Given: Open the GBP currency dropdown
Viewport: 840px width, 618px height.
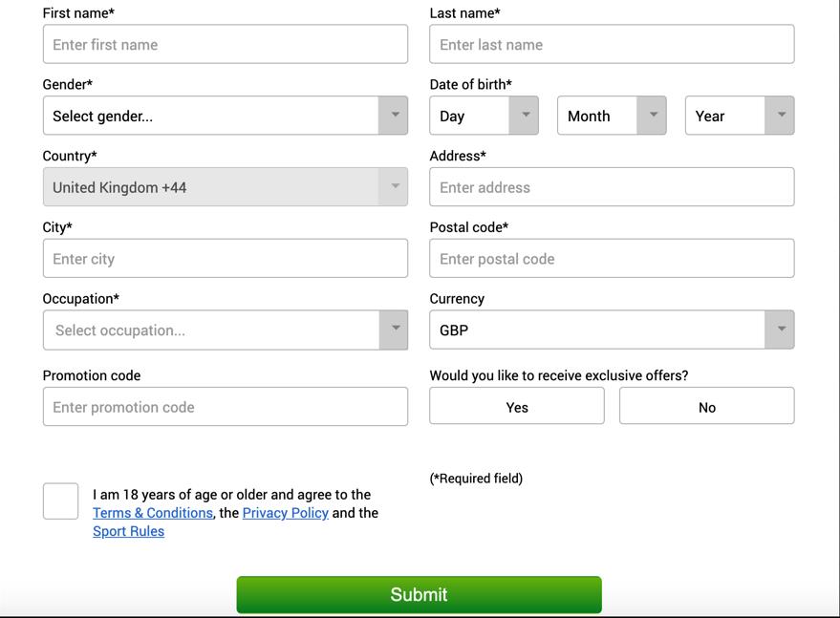Looking at the screenshot, I should tap(612, 330).
